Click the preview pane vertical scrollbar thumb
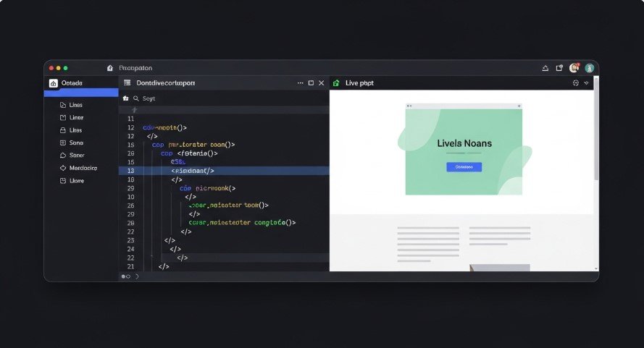Viewport: 644px width, 348px height. pos(596,128)
